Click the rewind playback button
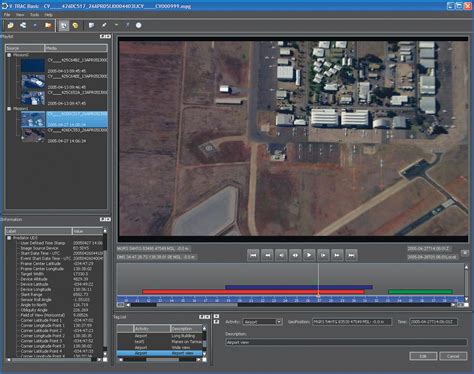The height and width of the screenshot is (374, 474). point(267,255)
